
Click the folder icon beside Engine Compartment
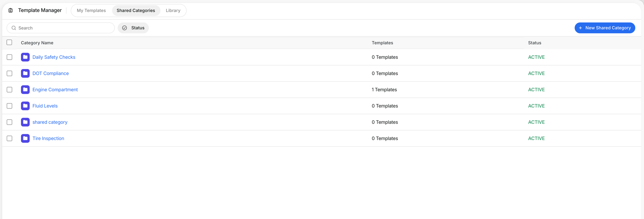click(x=25, y=90)
